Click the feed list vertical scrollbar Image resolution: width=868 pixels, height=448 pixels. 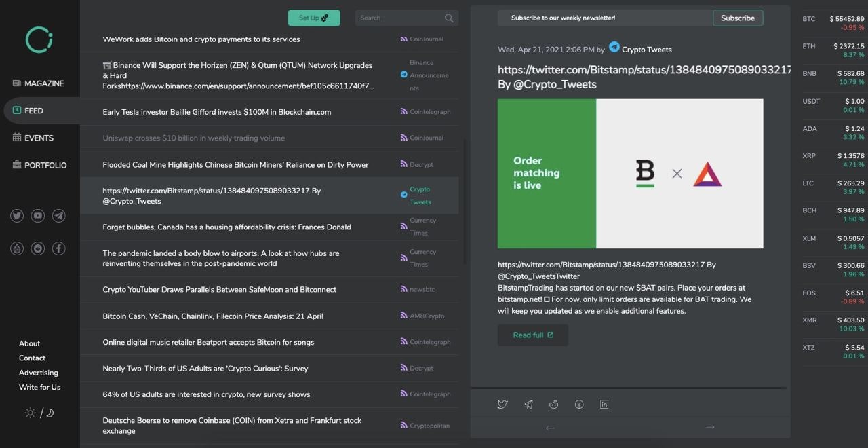coord(465,202)
